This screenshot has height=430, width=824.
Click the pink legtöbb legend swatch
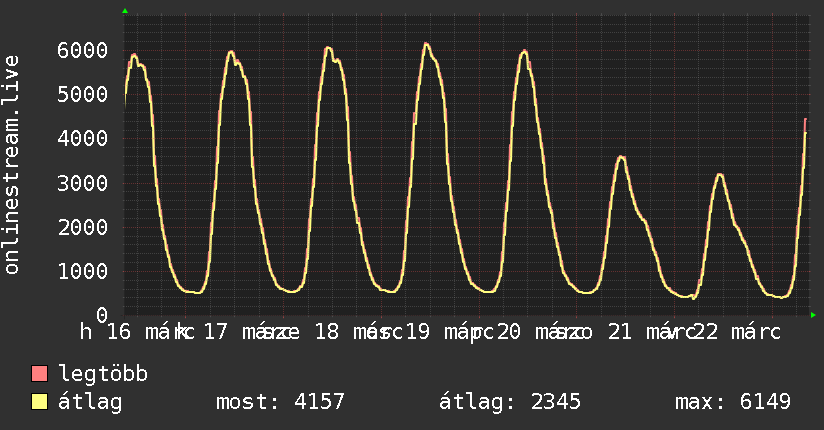tap(39, 373)
